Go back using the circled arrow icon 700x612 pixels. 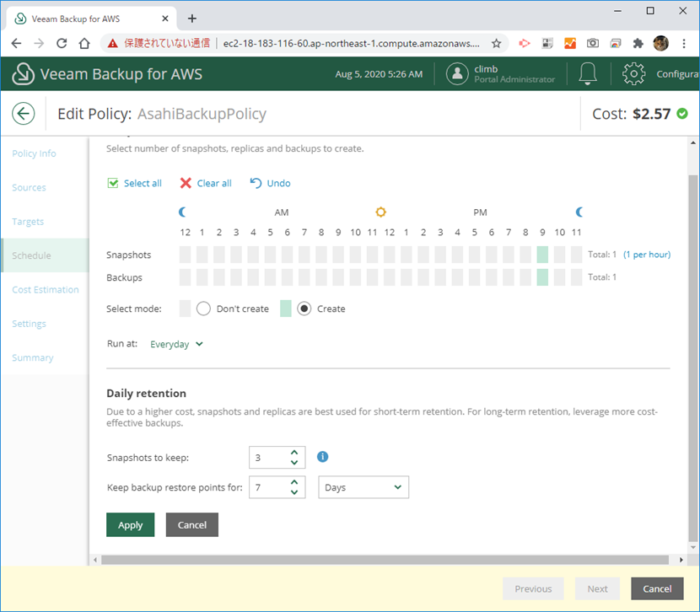point(24,114)
